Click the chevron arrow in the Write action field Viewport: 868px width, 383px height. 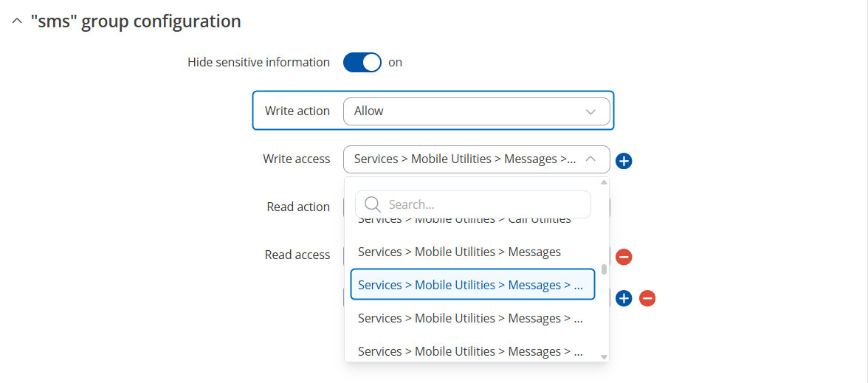[590, 111]
